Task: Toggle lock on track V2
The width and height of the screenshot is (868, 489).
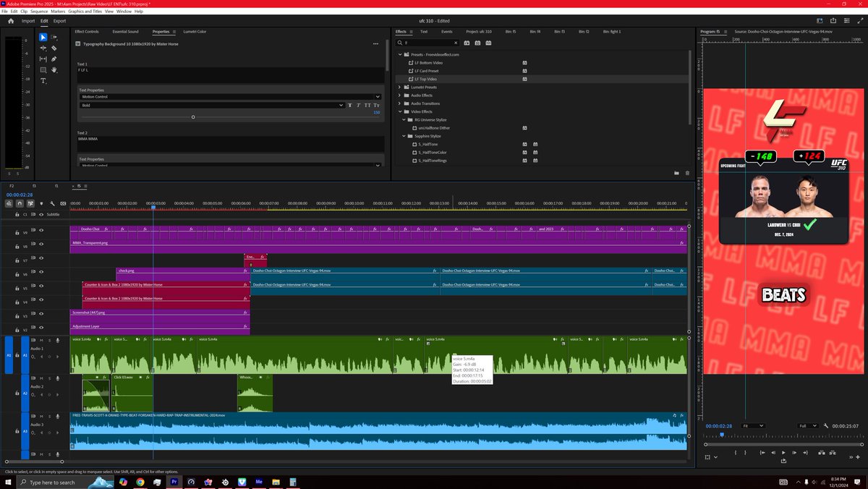Action: coord(17,330)
